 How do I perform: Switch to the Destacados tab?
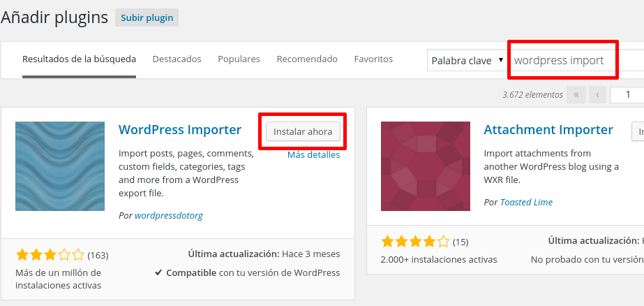pyautogui.click(x=177, y=59)
